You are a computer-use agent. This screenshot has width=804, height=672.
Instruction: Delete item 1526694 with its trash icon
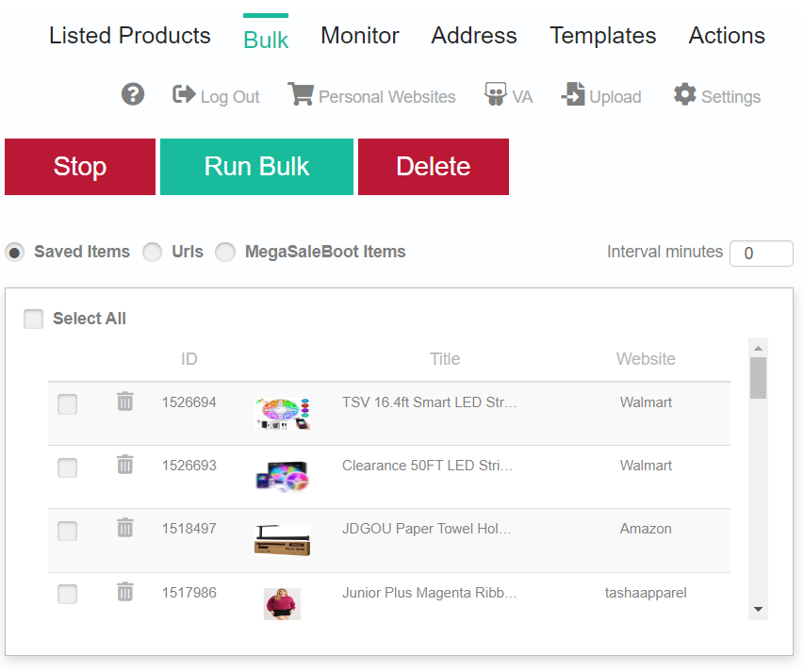[125, 402]
